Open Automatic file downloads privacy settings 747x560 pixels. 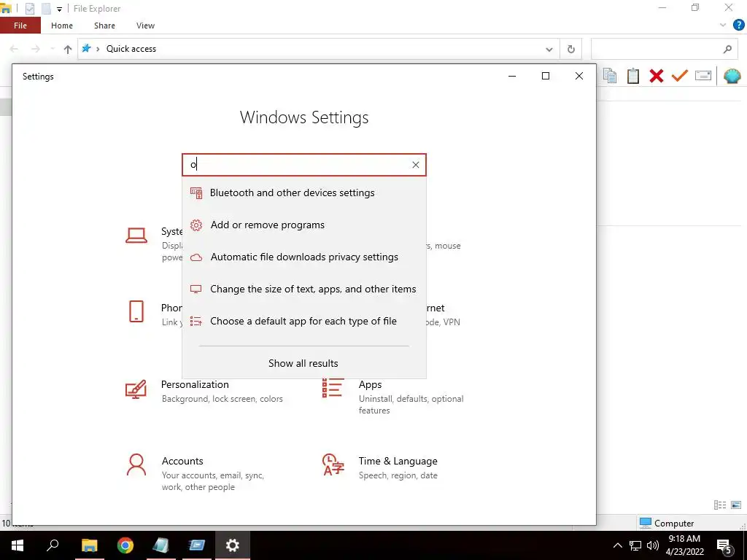pos(304,257)
